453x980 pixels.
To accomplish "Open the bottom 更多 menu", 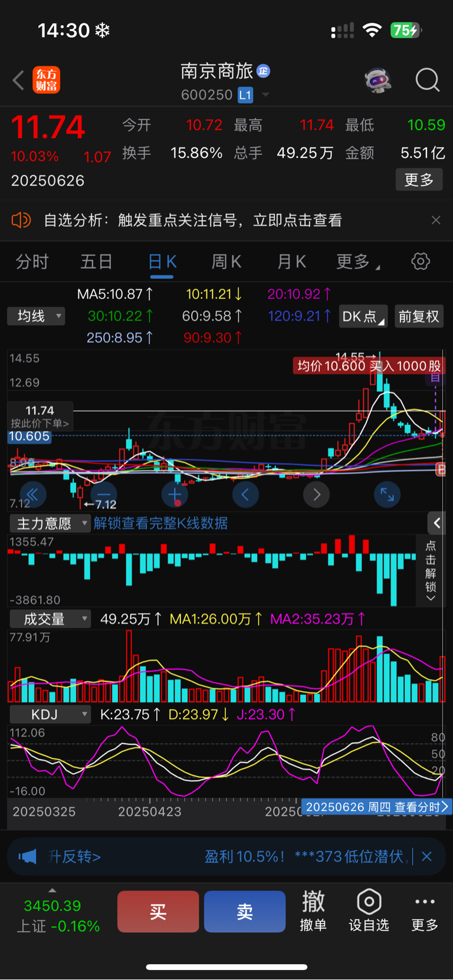I will pyautogui.click(x=425, y=913).
